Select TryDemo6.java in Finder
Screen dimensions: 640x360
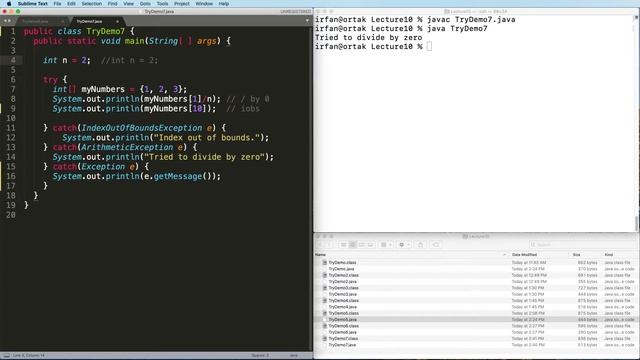(x=476, y=332)
